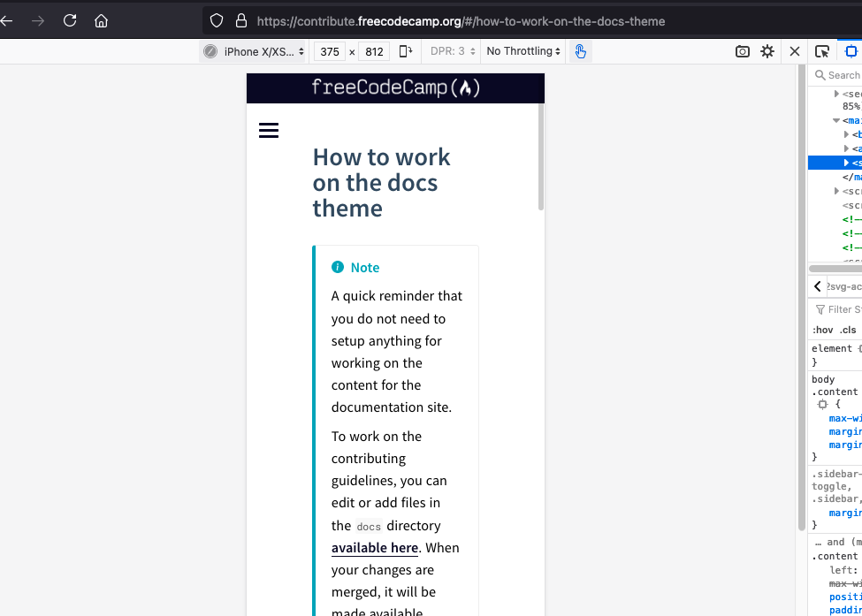
Task: Click the shield tracking protection icon
Action: tap(215, 20)
